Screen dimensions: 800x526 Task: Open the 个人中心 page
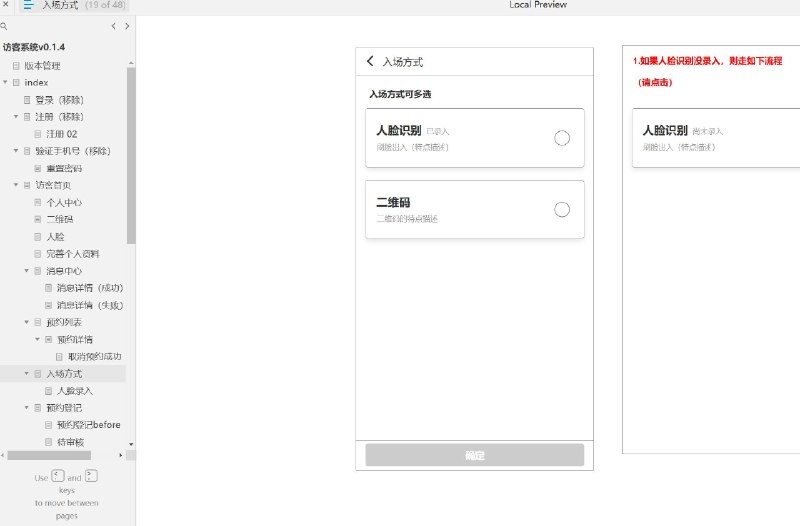64,202
